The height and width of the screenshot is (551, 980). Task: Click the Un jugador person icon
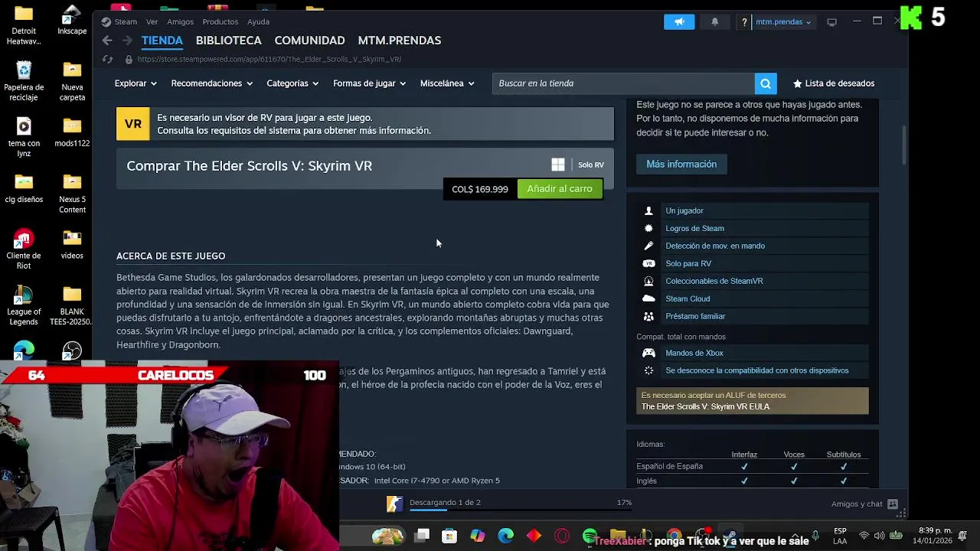(x=648, y=210)
